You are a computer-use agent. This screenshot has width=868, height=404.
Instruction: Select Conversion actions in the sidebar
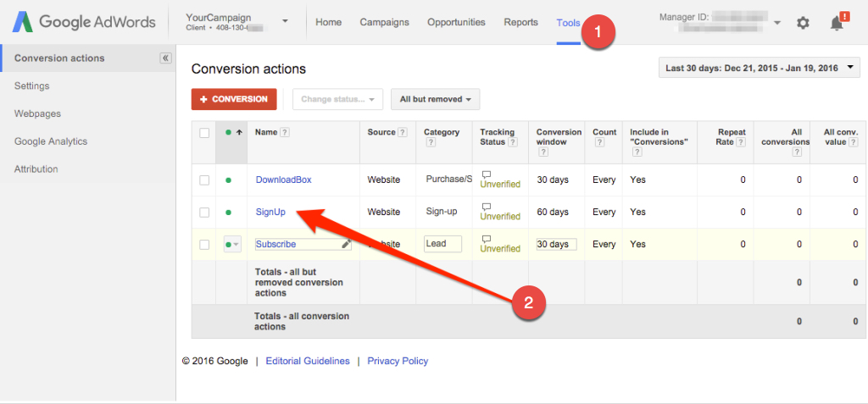coord(88,58)
